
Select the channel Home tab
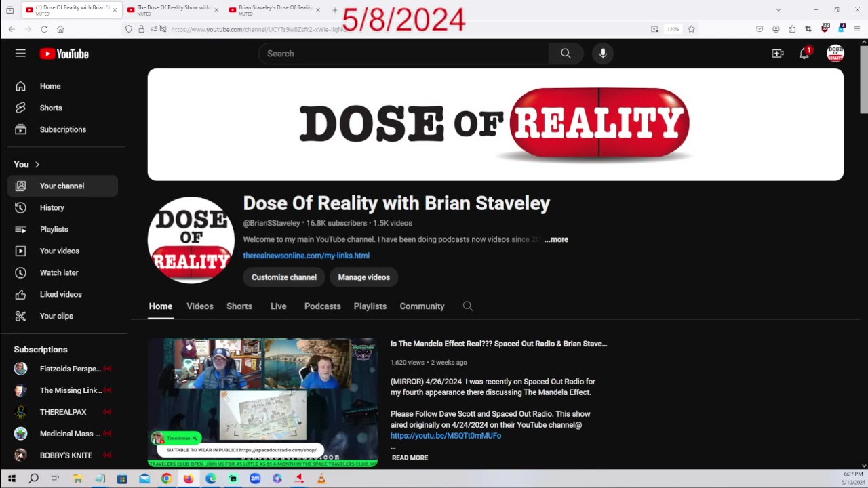coord(161,306)
